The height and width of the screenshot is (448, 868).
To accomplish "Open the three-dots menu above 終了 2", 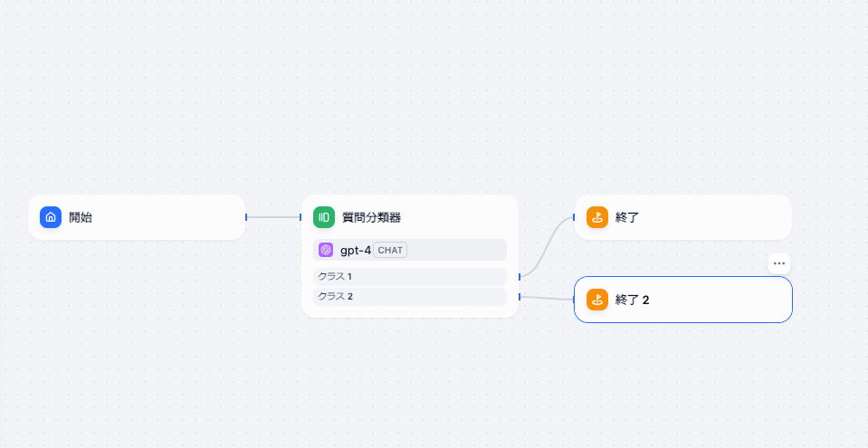I will pos(779,263).
